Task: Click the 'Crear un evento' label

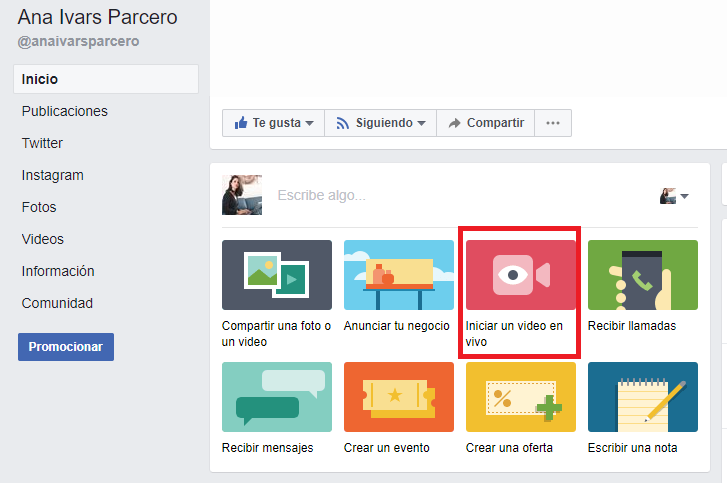Action: (387, 448)
